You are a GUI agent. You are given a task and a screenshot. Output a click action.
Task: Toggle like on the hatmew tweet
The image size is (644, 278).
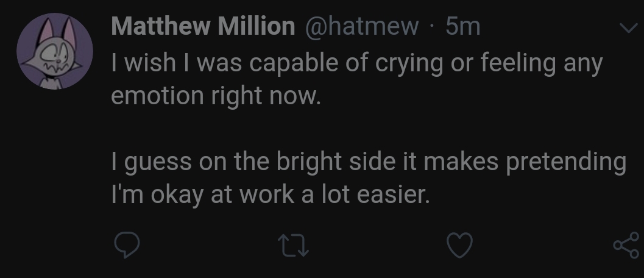point(460,245)
